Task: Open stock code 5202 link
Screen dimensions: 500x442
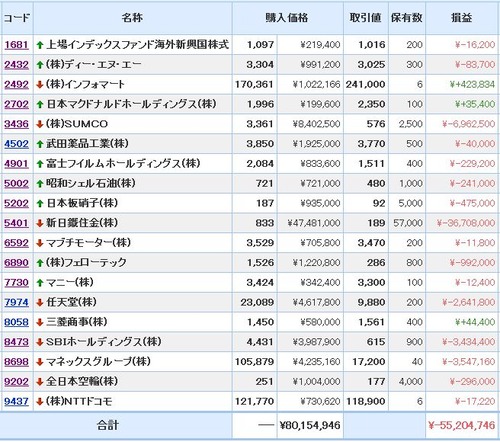Action: click(16, 203)
